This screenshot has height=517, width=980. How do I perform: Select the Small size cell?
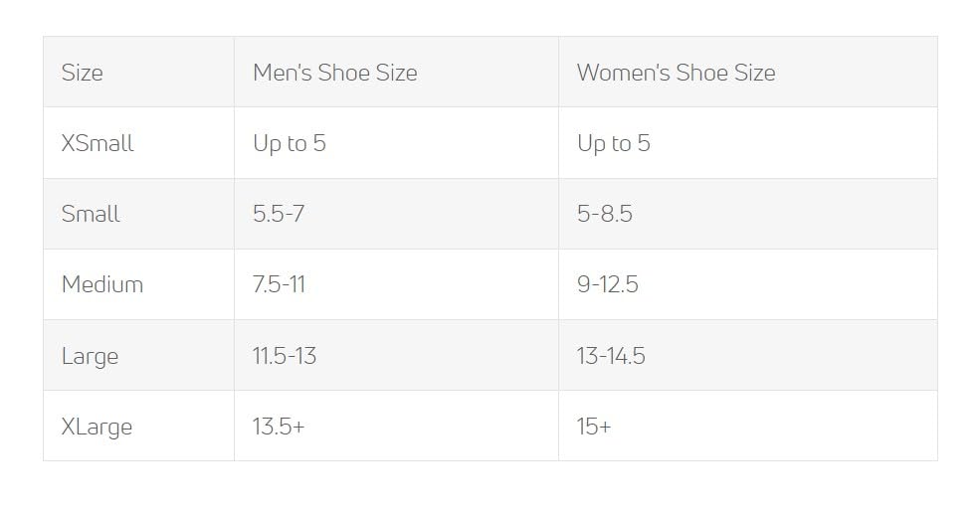[x=91, y=214]
